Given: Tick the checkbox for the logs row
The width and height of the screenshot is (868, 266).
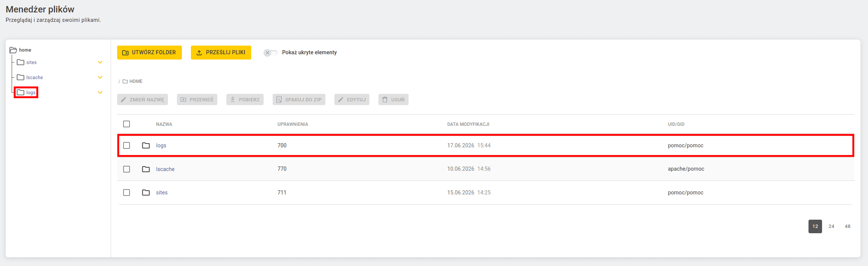Looking at the screenshot, I should 127,145.
